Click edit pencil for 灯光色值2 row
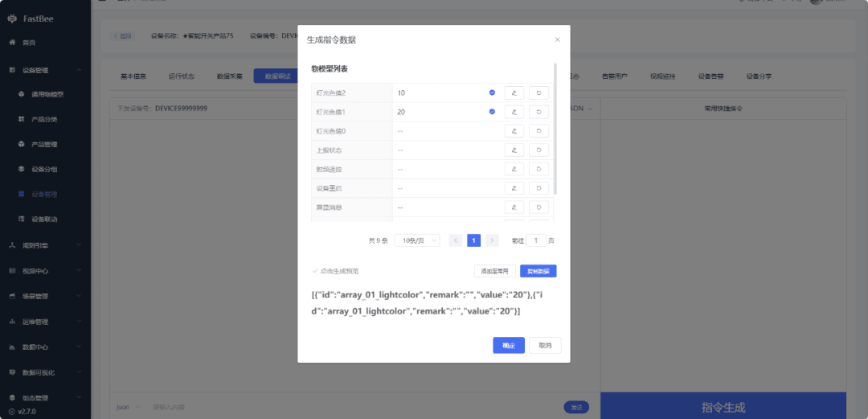 click(514, 92)
